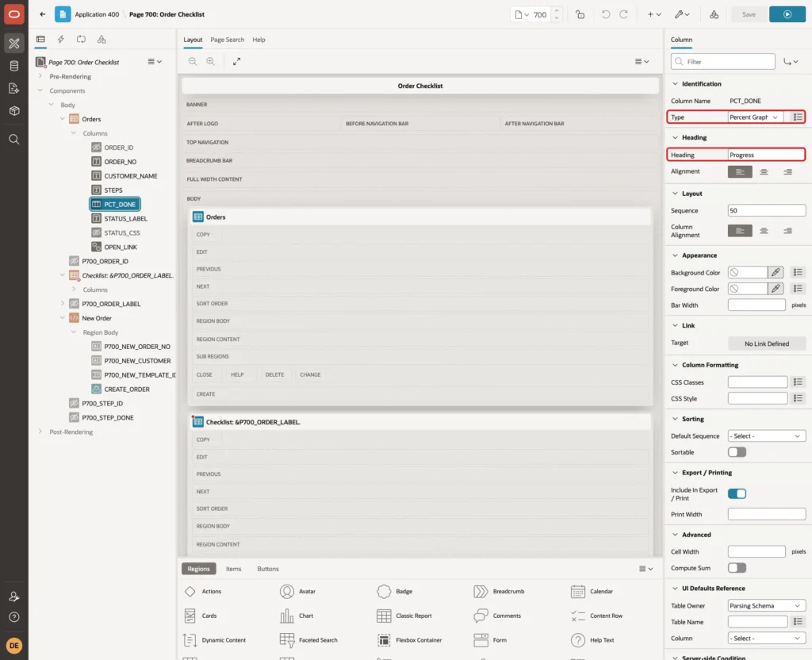Screen dimensions: 812x660
Task: Click the redo icon in top toolbar
Action: [623, 14]
